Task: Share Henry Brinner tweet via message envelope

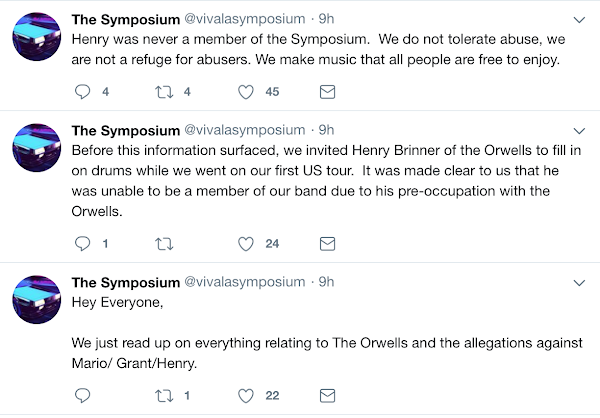Action: pyautogui.click(x=326, y=243)
